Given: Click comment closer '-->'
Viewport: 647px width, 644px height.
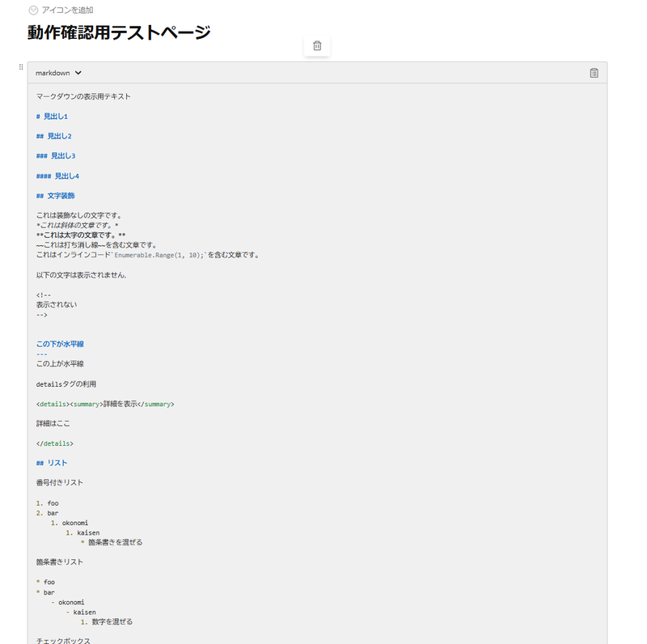Looking at the screenshot, I should 42,315.
